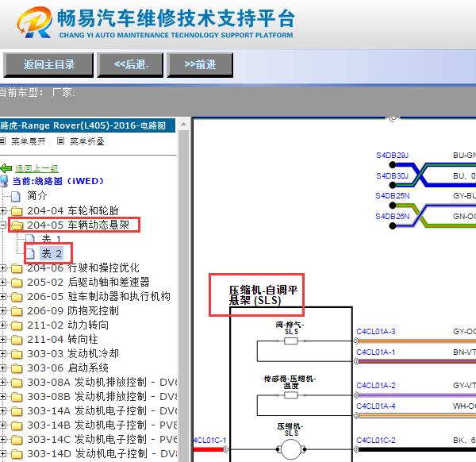Viewport: 476px width, 462px height.
Task: Collapse all menus via 菜单折叠
Action: (x=87, y=141)
